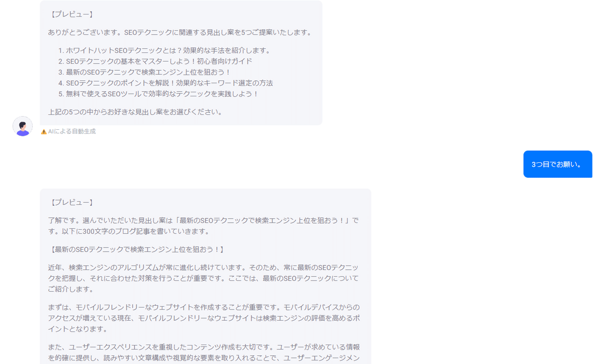
Task: Click the paragraph starting with また、ユーザーエクスペリエンス
Action: point(203,353)
